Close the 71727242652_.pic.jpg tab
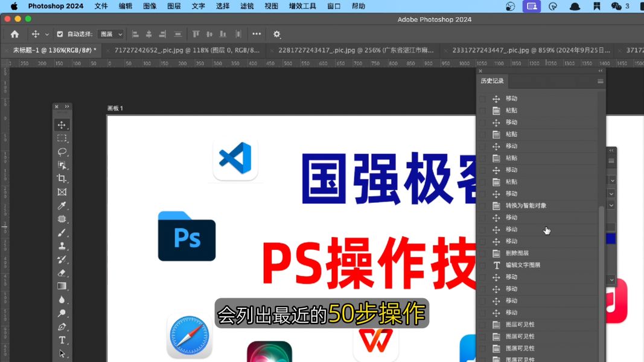The height and width of the screenshot is (362, 644). click(108, 51)
